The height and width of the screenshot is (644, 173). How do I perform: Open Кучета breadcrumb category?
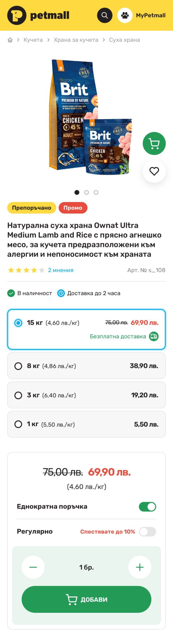click(x=33, y=40)
